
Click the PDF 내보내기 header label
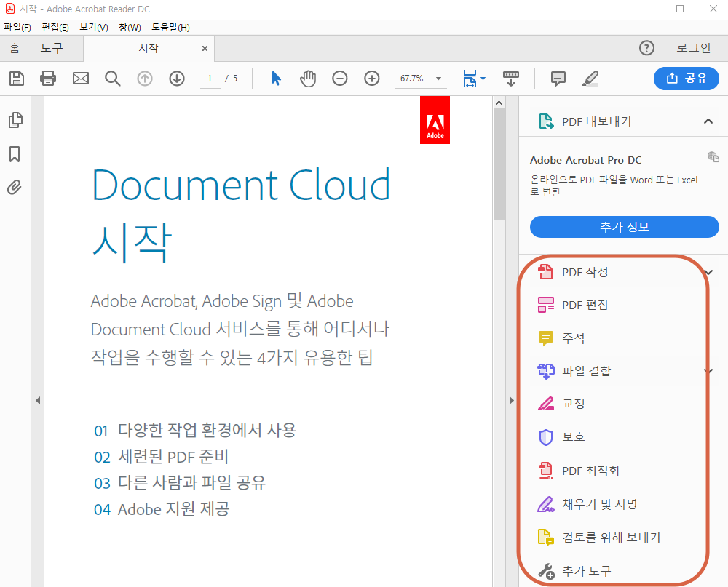597,121
